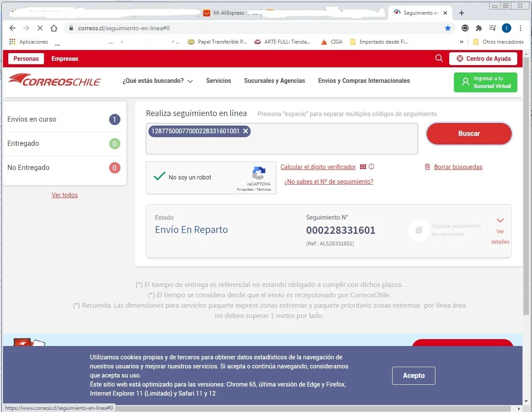Toggle the No soy un robot checkbox

(160, 176)
